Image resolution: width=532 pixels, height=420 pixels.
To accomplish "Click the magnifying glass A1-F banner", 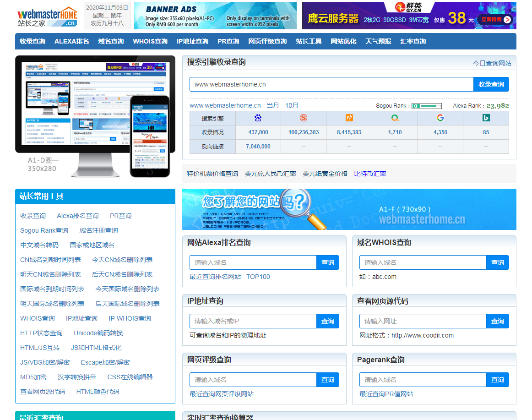I will [349, 209].
